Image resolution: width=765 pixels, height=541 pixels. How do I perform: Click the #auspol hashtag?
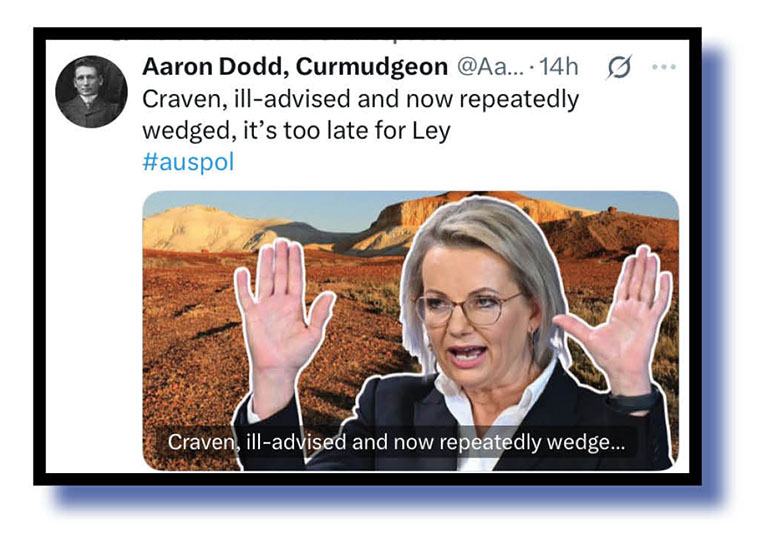[188, 162]
